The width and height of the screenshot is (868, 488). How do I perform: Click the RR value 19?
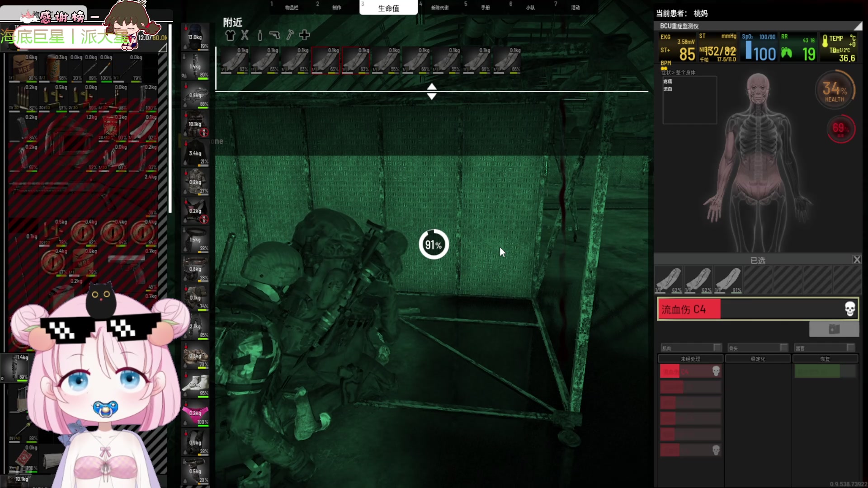[808, 55]
